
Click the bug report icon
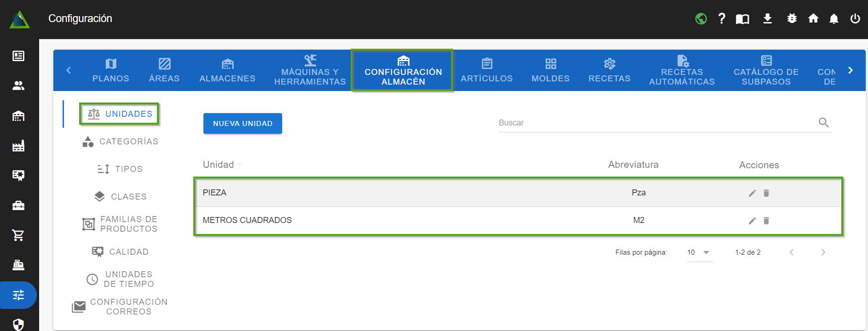[x=792, y=18]
